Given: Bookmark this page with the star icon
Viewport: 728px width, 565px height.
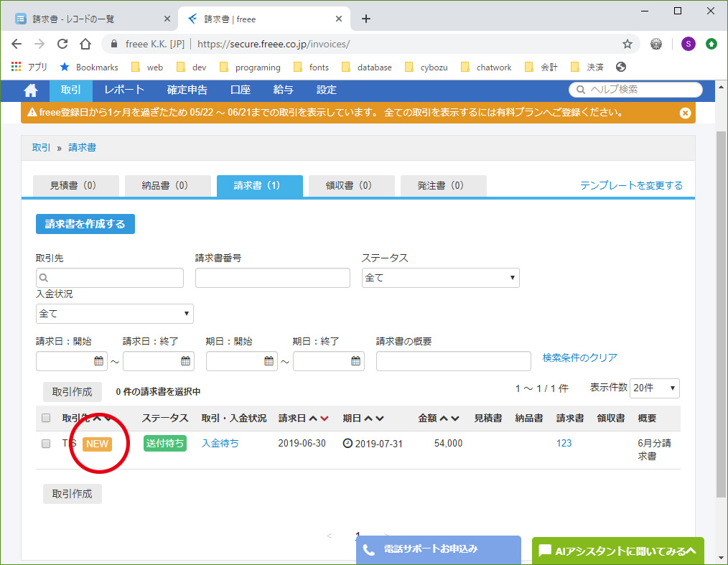Looking at the screenshot, I should (x=627, y=44).
